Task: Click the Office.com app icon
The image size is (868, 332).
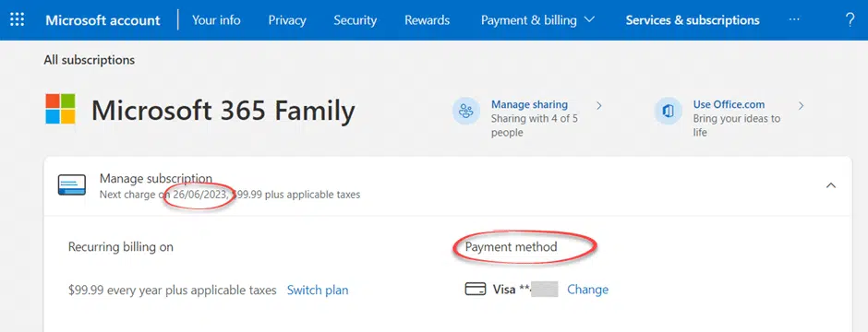Action: tap(669, 111)
